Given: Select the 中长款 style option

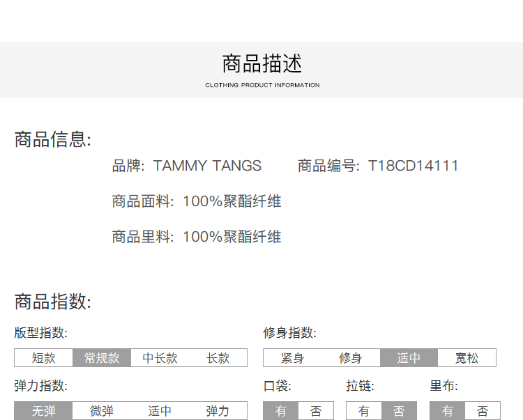Looking at the screenshot, I should (160, 358).
